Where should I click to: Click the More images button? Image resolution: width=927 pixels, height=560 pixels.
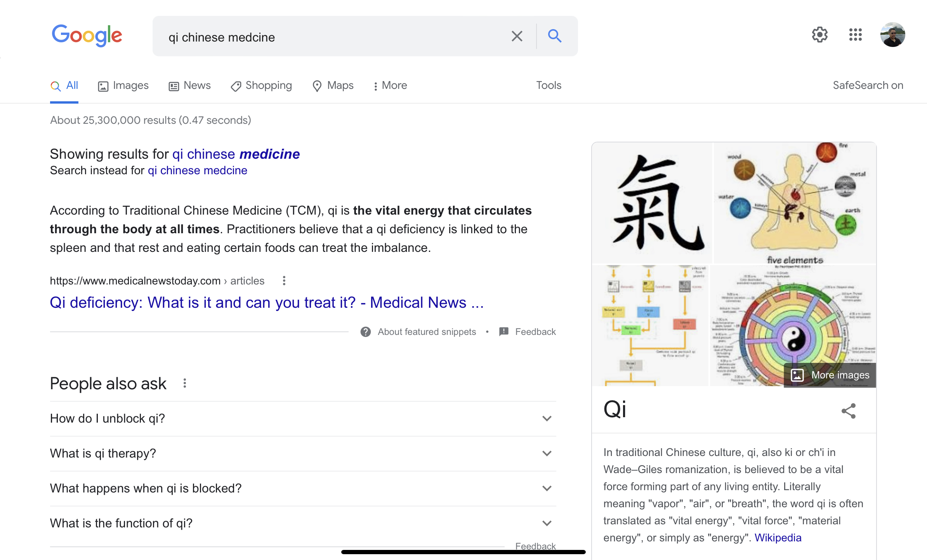[830, 375]
